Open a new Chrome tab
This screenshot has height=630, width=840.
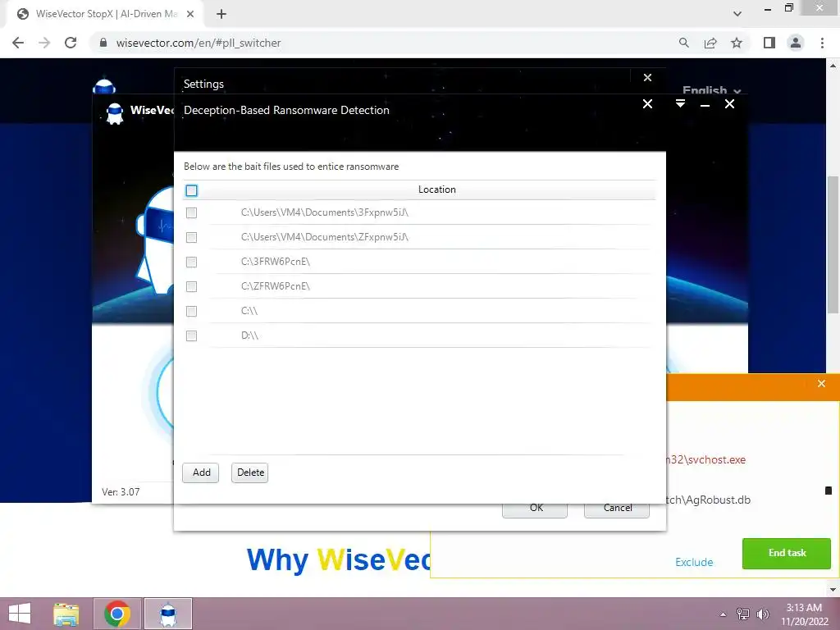pos(221,14)
